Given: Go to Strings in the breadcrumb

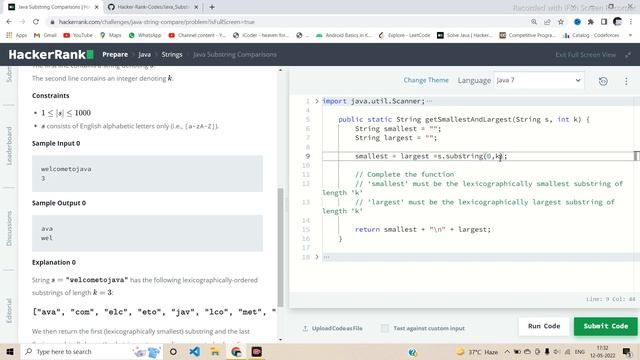Looking at the screenshot, I should tap(172, 54).
